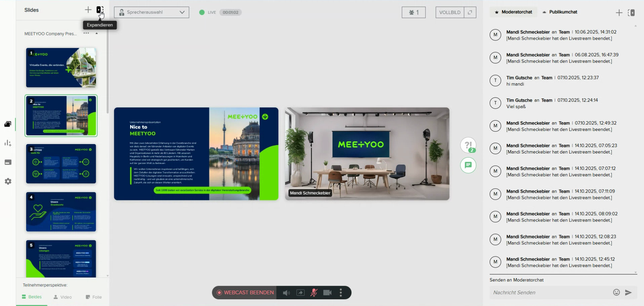Select the Video participant perspective tab
This screenshot has height=306, width=644.
(x=63, y=297)
